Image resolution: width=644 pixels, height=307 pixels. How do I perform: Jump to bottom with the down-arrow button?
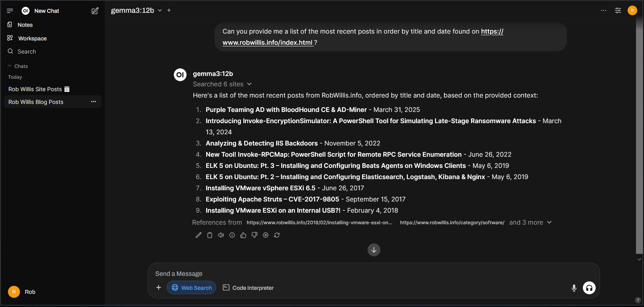(x=374, y=250)
